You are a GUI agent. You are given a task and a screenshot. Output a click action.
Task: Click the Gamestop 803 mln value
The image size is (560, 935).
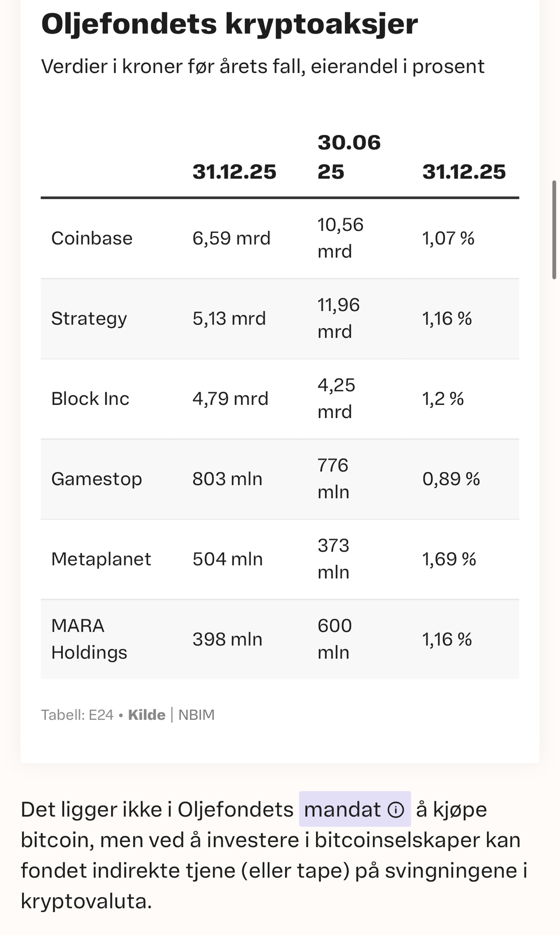[227, 479]
